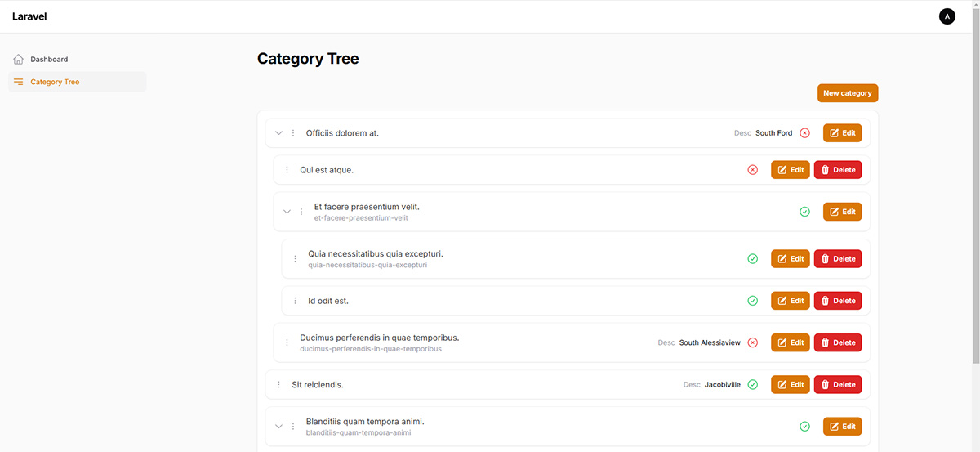Click green check status for Id odit est.
This screenshot has width=980, height=452.
[x=753, y=301]
